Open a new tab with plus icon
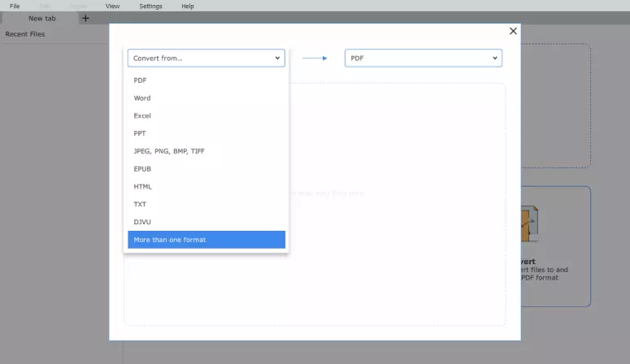Image resolution: width=630 pixels, height=364 pixels. point(85,18)
